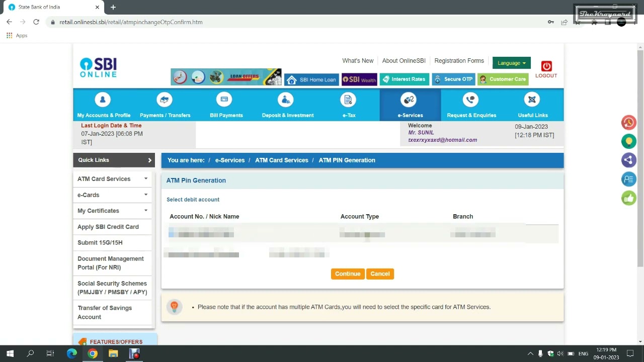Open FEATURES/OFFERS panel
This screenshot has height=362, width=644.
[115, 340]
